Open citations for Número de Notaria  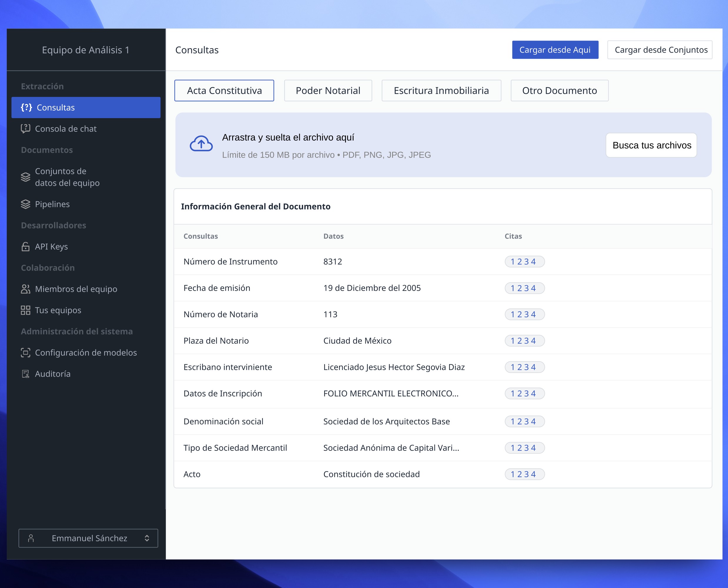[525, 314]
